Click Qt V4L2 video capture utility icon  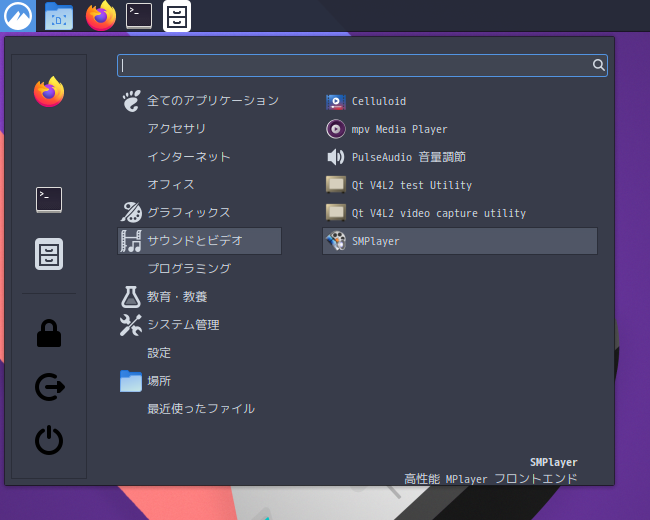(336, 213)
